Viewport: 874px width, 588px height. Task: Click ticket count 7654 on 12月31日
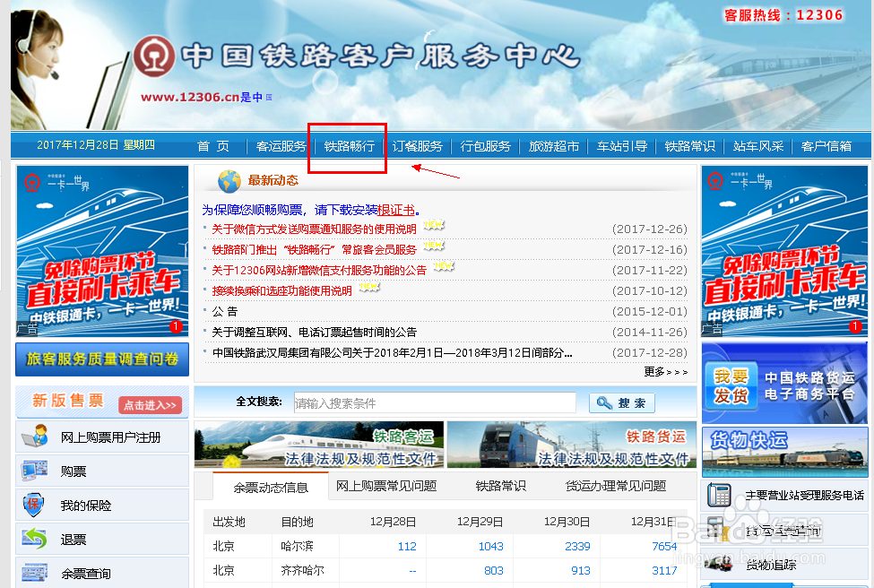point(664,546)
